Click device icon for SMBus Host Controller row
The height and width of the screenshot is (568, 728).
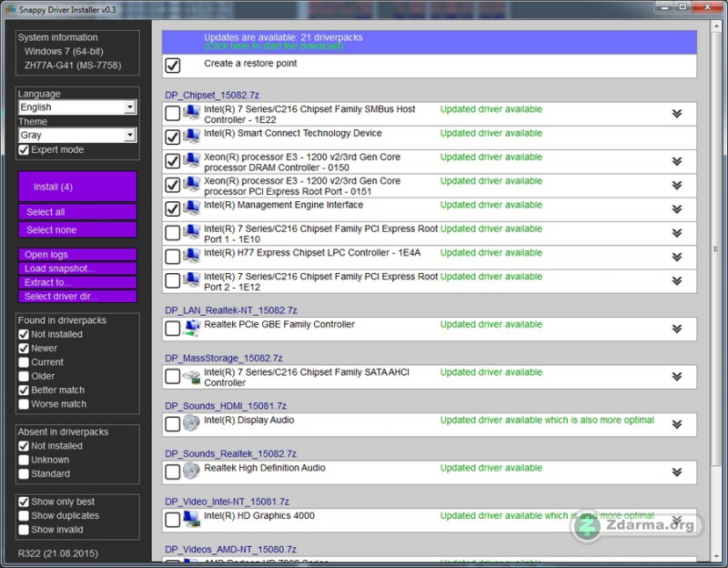pyautogui.click(x=191, y=113)
